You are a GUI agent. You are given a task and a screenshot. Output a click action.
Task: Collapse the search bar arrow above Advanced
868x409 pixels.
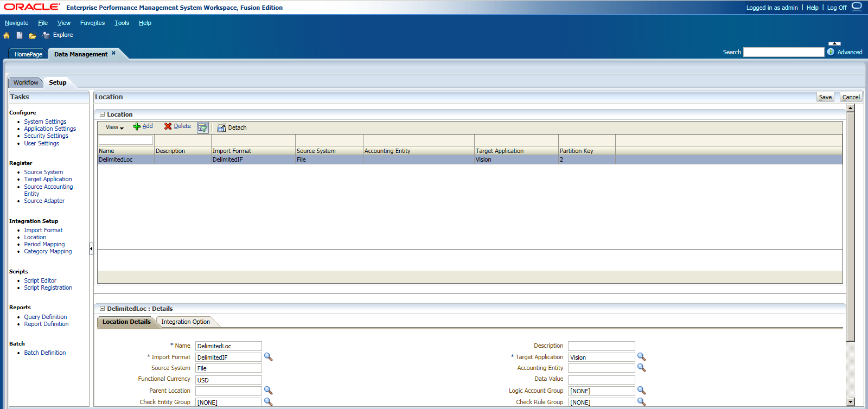click(x=834, y=43)
